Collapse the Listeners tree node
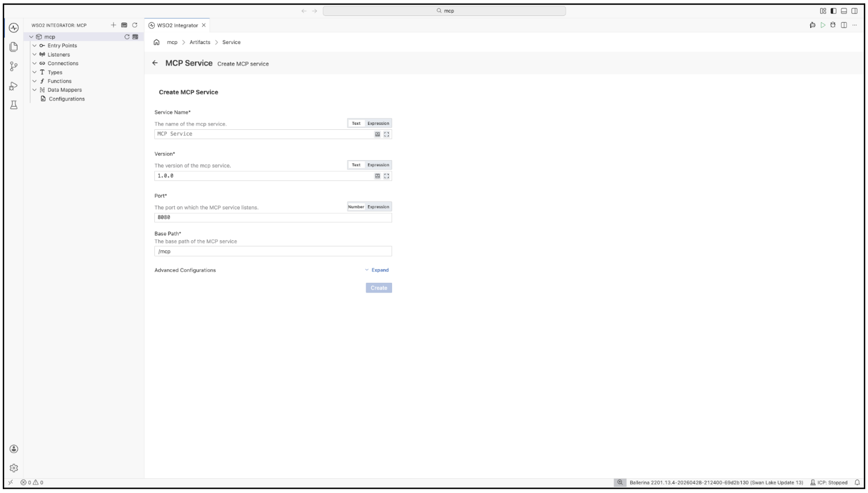 click(35, 54)
